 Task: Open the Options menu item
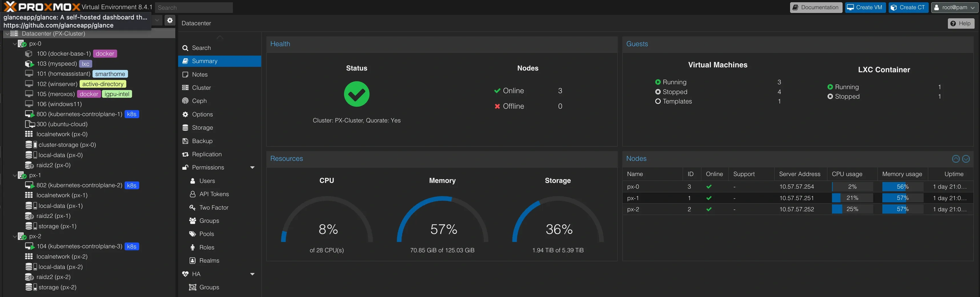pyautogui.click(x=202, y=114)
